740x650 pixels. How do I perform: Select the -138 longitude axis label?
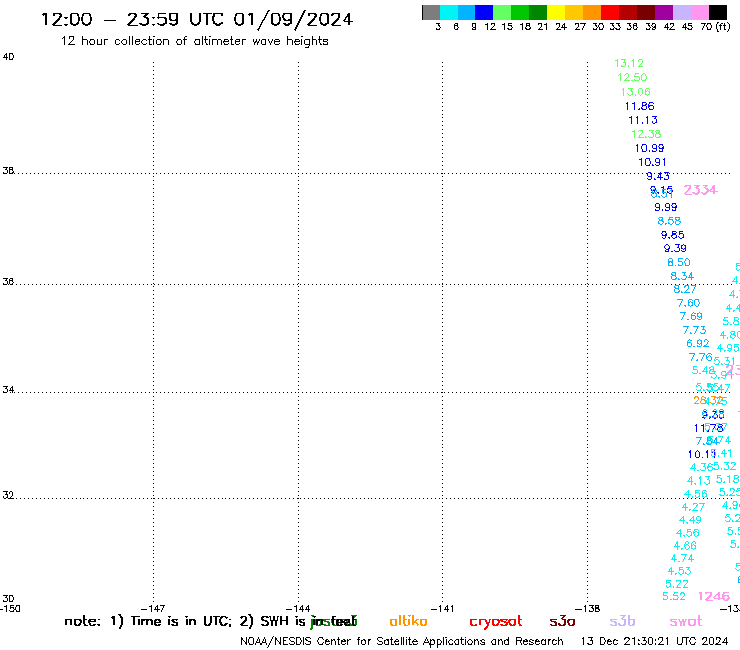coord(587,609)
